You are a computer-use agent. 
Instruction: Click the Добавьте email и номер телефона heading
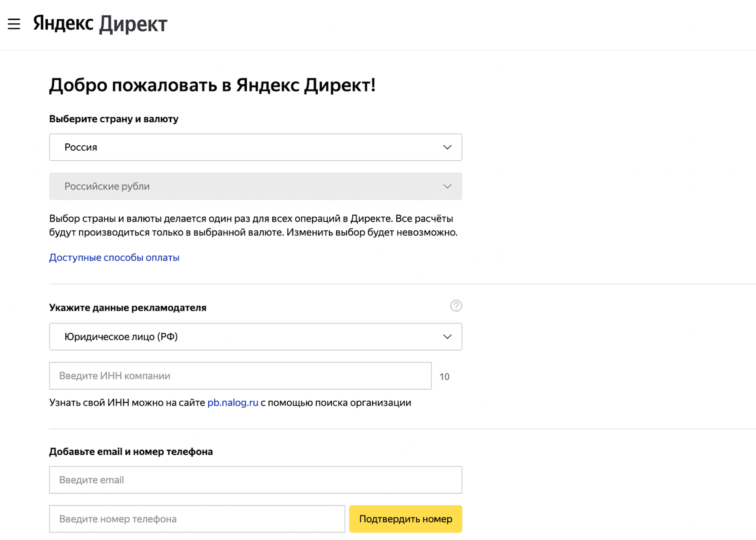[131, 451]
